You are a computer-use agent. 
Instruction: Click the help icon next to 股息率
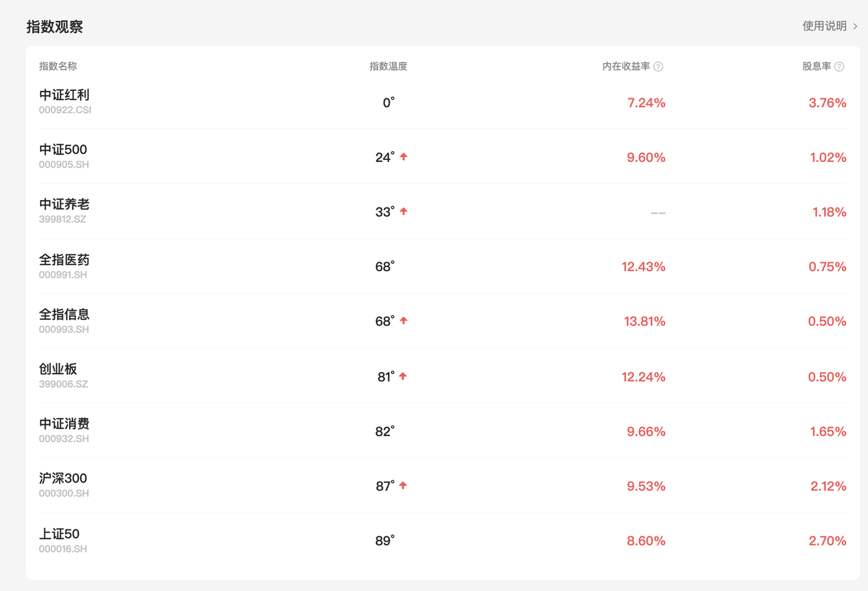(x=839, y=66)
